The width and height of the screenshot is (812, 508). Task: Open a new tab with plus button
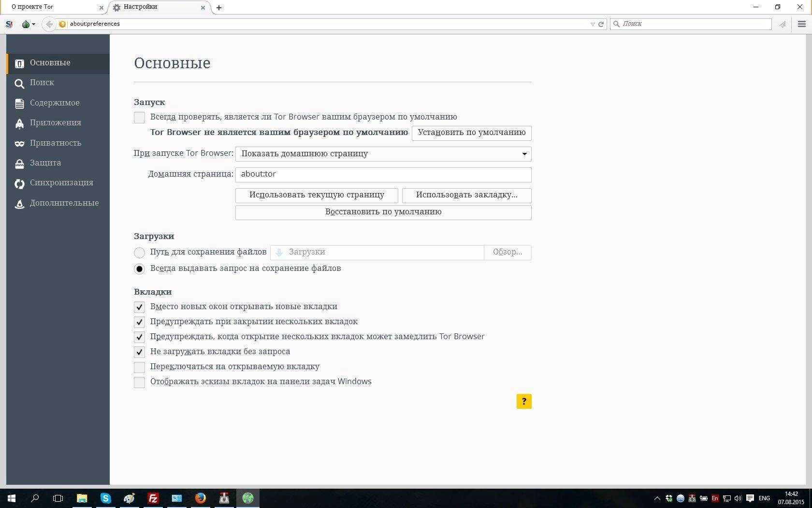219,7
